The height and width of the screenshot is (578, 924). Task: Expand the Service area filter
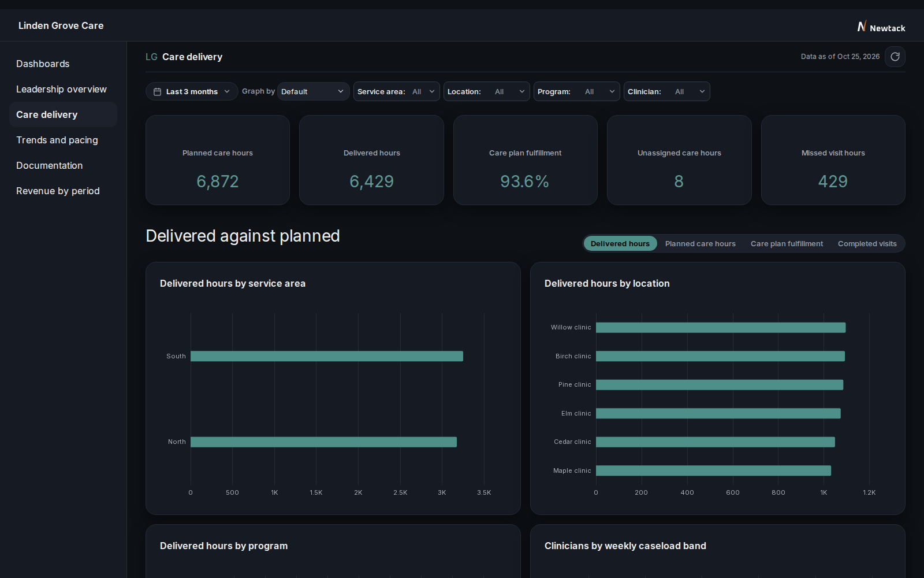point(397,91)
